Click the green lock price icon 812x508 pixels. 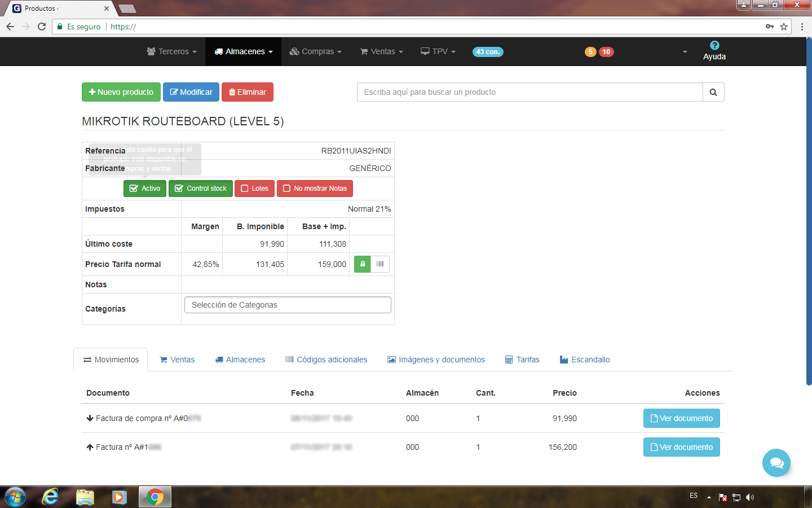point(362,264)
